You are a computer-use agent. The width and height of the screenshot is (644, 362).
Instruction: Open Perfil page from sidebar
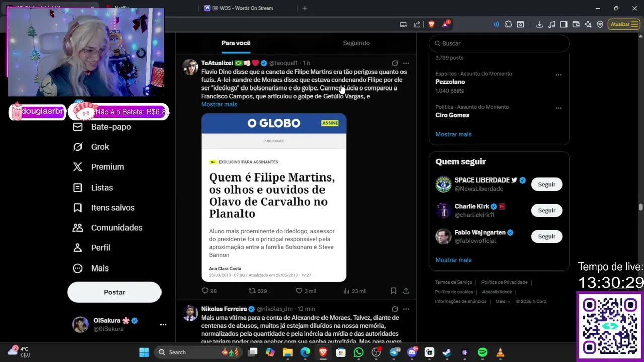pyautogui.click(x=92, y=247)
